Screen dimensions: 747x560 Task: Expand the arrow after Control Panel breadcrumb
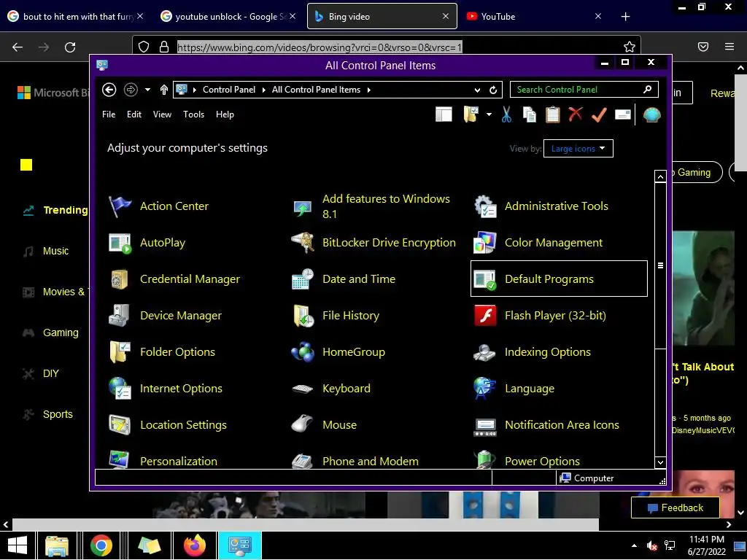[263, 90]
